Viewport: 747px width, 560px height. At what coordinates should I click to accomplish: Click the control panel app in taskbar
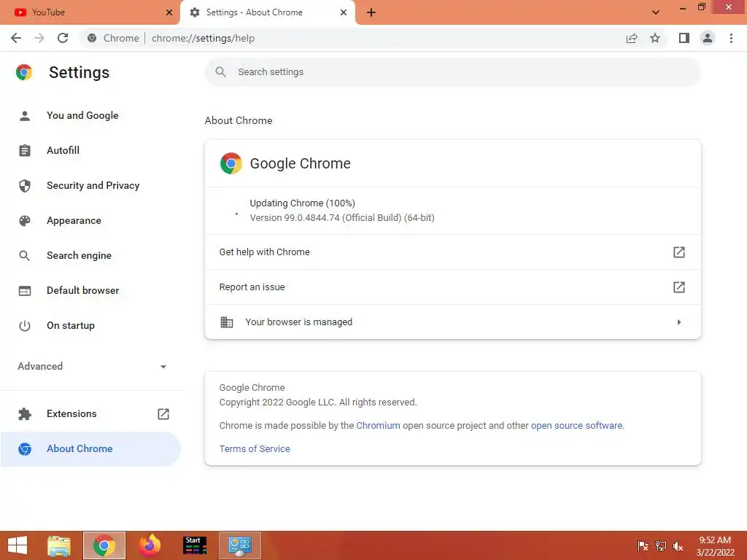239,545
